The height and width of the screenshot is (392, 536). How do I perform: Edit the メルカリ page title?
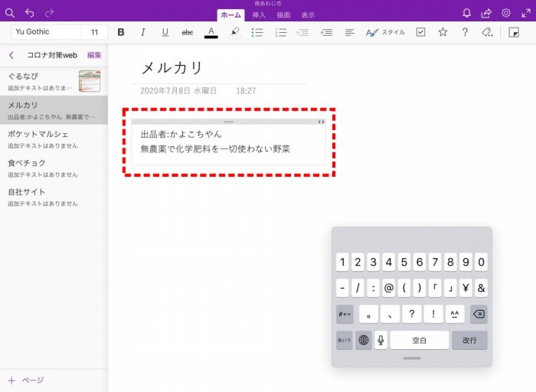tap(172, 67)
